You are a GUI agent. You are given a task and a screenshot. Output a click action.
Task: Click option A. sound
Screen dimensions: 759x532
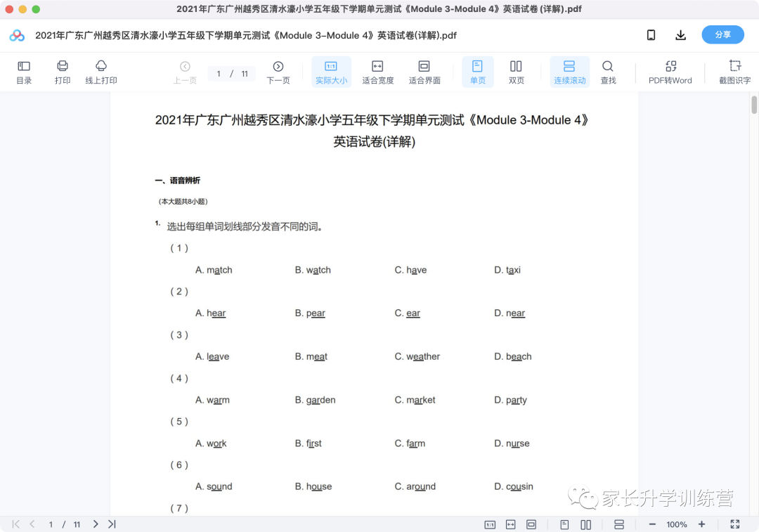214,486
